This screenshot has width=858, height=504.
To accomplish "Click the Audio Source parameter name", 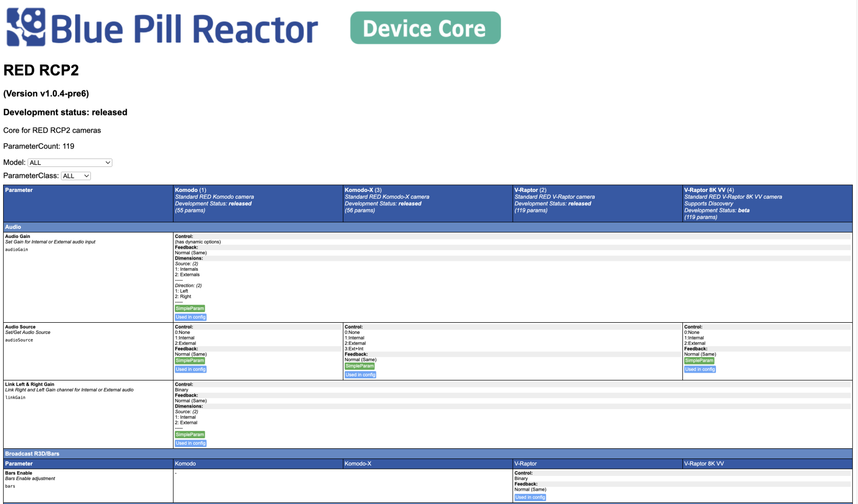I will pyautogui.click(x=20, y=327).
